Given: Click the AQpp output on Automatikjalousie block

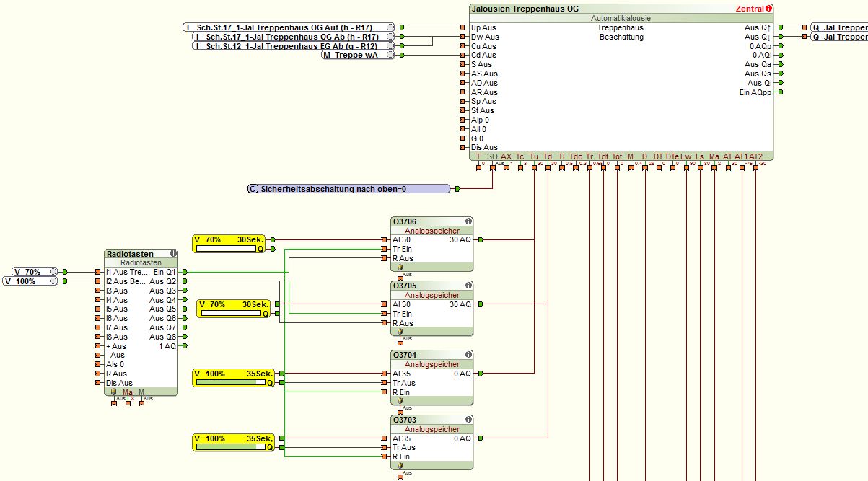Looking at the screenshot, I should (779, 92).
